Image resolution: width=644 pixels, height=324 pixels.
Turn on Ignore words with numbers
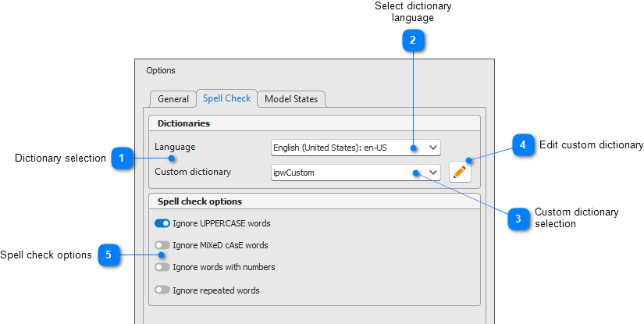click(162, 267)
